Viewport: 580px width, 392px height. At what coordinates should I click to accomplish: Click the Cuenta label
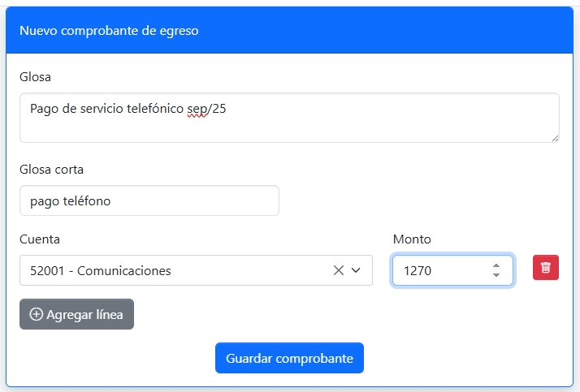(39, 239)
